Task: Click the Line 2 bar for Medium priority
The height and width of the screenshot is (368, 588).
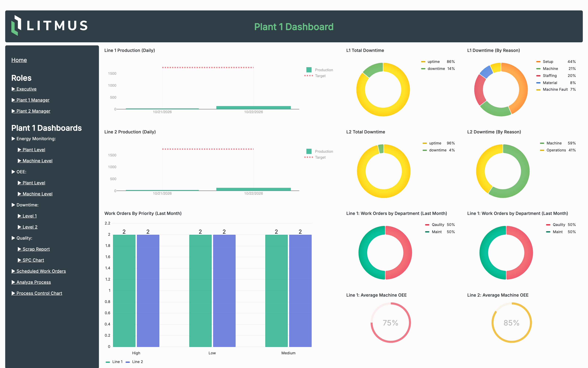Action: tap(300, 291)
